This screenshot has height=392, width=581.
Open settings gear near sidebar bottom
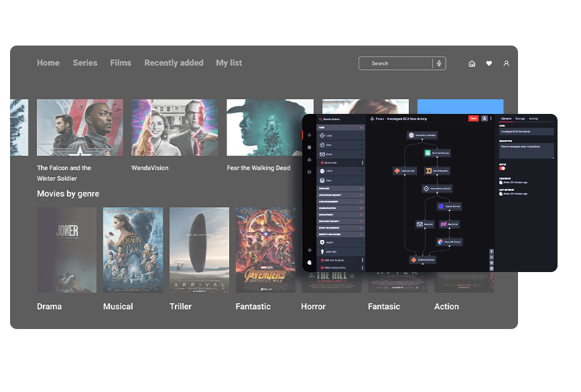click(310, 250)
